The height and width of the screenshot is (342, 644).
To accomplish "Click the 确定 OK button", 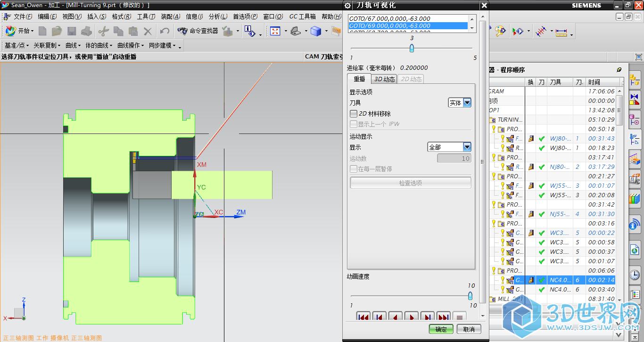I will click(x=441, y=329).
